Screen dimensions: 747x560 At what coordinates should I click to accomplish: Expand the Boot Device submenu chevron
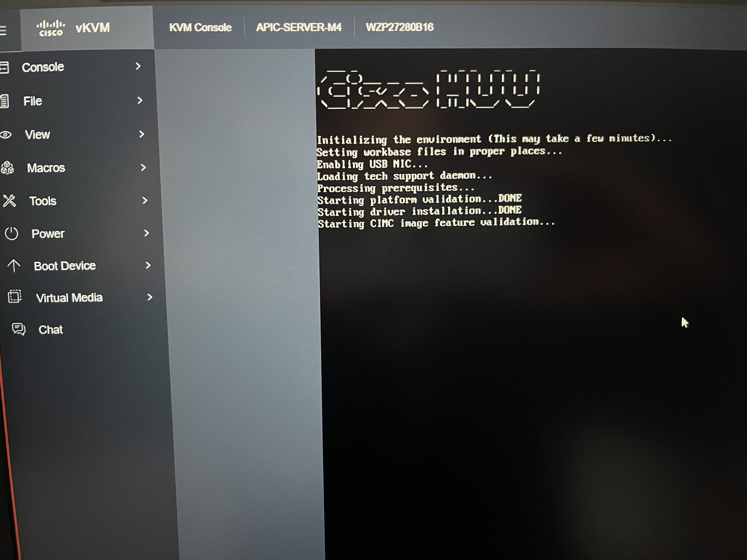(148, 265)
